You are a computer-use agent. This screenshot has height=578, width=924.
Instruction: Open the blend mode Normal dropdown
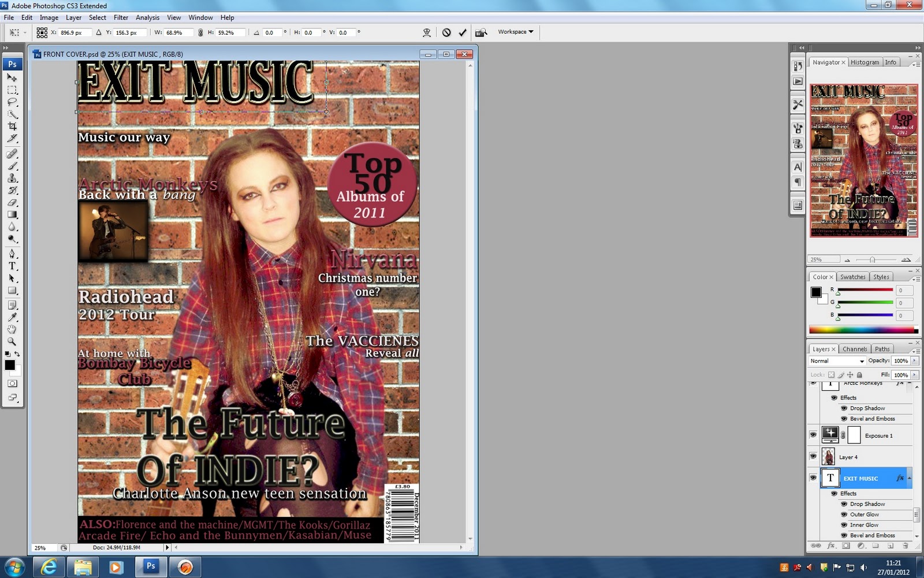[x=837, y=361]
